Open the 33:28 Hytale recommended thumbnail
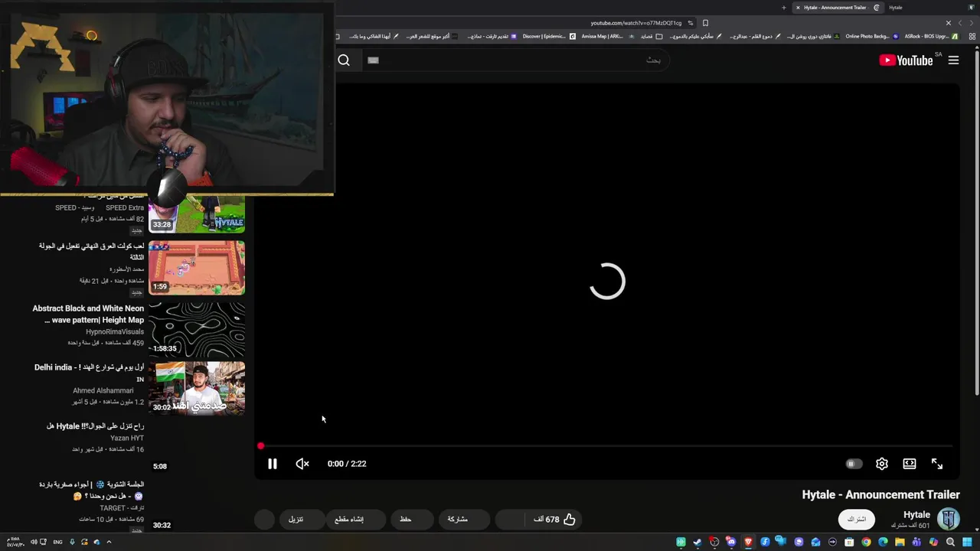The width and height of the screenshot is (980, 551). click(197, 214)
